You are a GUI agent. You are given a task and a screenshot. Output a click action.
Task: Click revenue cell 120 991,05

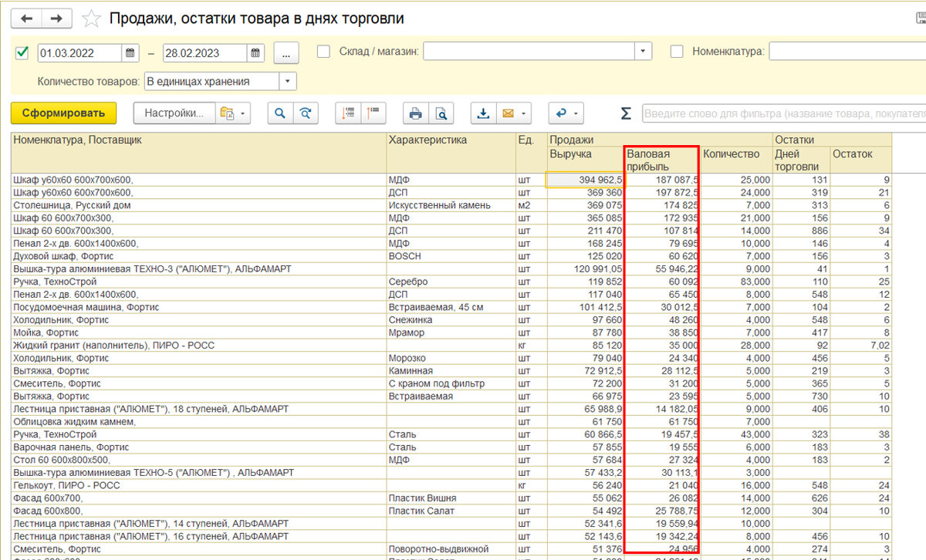point(585,268)
